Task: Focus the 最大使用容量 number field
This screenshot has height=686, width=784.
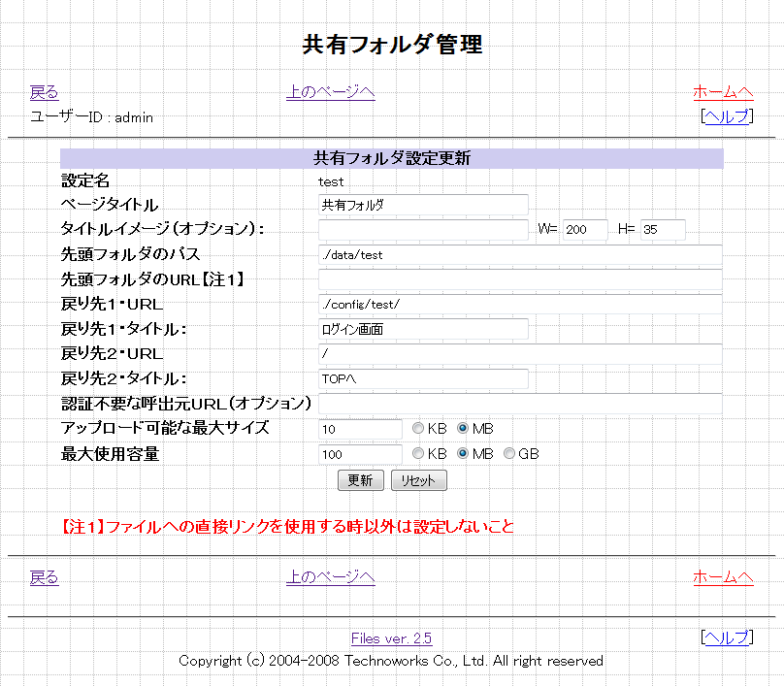Action: (x=359, y=454)
